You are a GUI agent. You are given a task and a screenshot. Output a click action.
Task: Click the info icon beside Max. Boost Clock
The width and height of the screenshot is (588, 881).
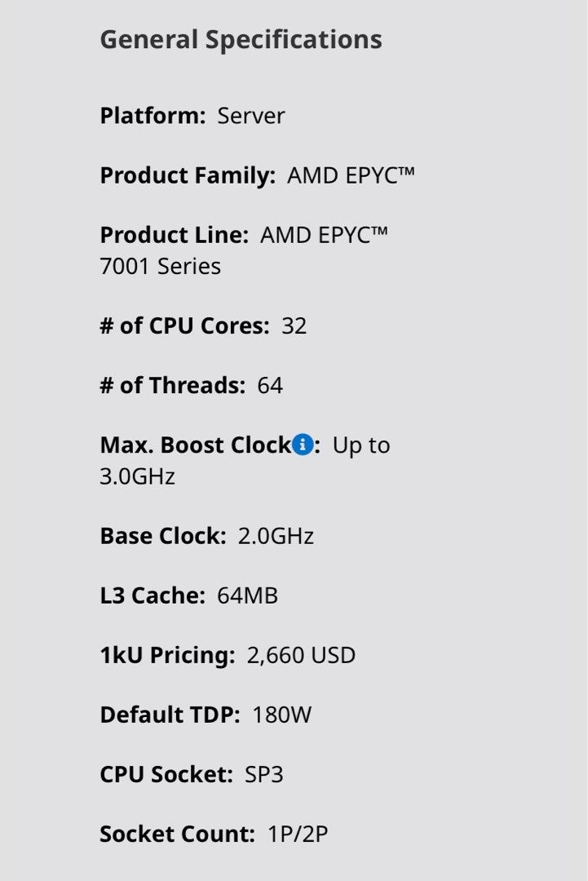point(303,445)
